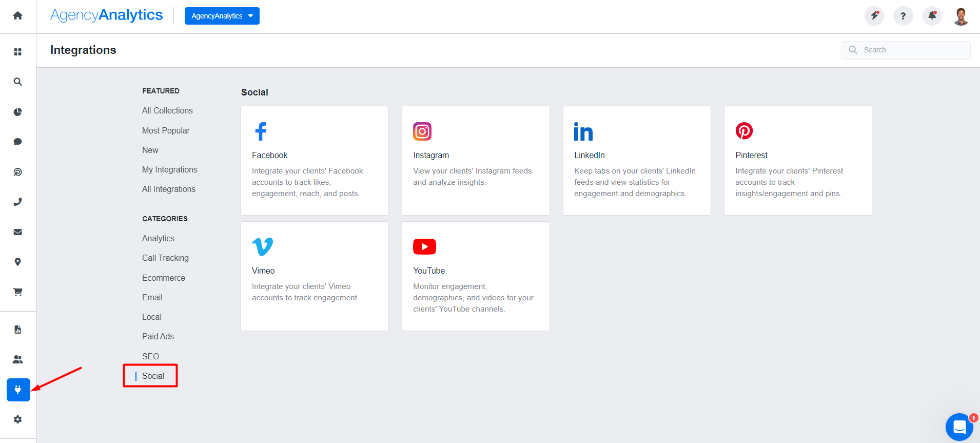Open the users people icon
This screenshot has width=980, height=443.
coord(17,359)
